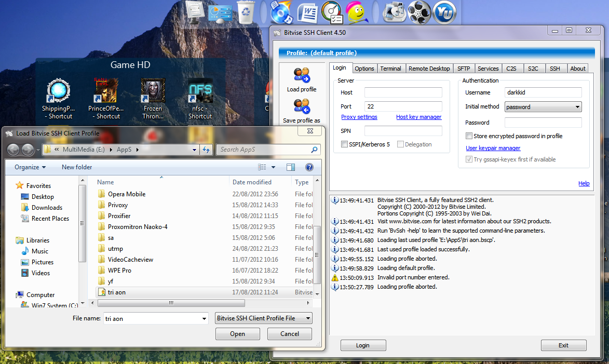Click the file list horizontal scrollbar
This screenshot has height=364, width=609.
[171, 303]
